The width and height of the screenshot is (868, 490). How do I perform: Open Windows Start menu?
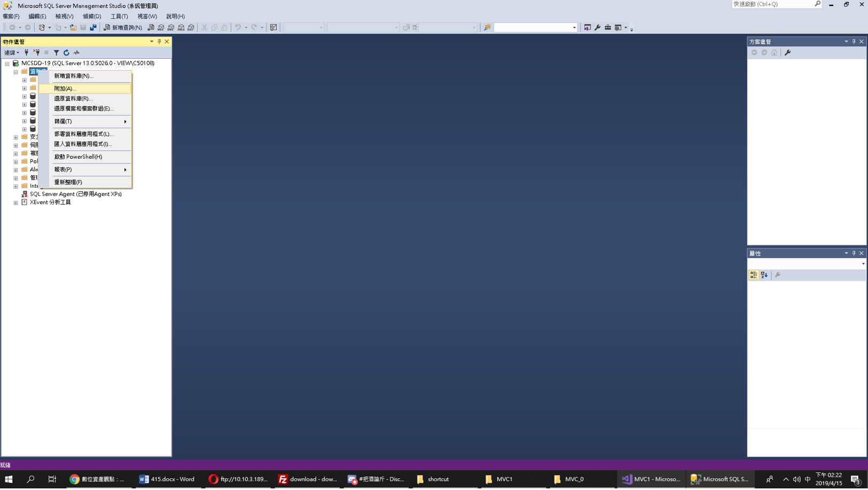pyautogui.click(x=9, y=479)
